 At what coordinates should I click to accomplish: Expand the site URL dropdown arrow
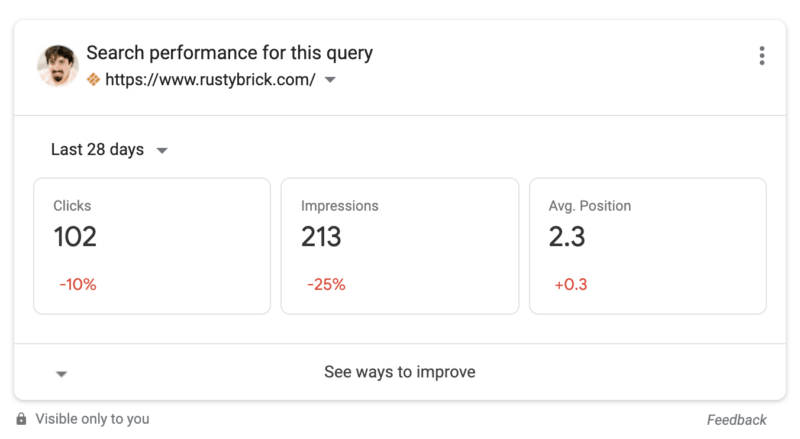pyautogui.click(x=330, y=81)
